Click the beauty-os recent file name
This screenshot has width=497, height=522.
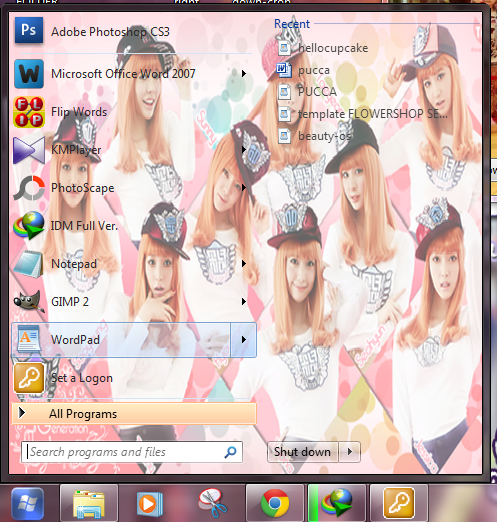pos(324,136)
